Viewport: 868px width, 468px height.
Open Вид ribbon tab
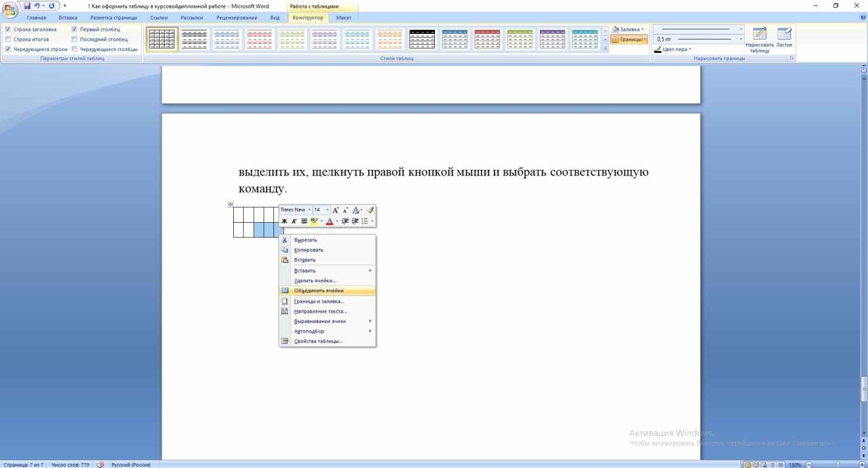275,18
